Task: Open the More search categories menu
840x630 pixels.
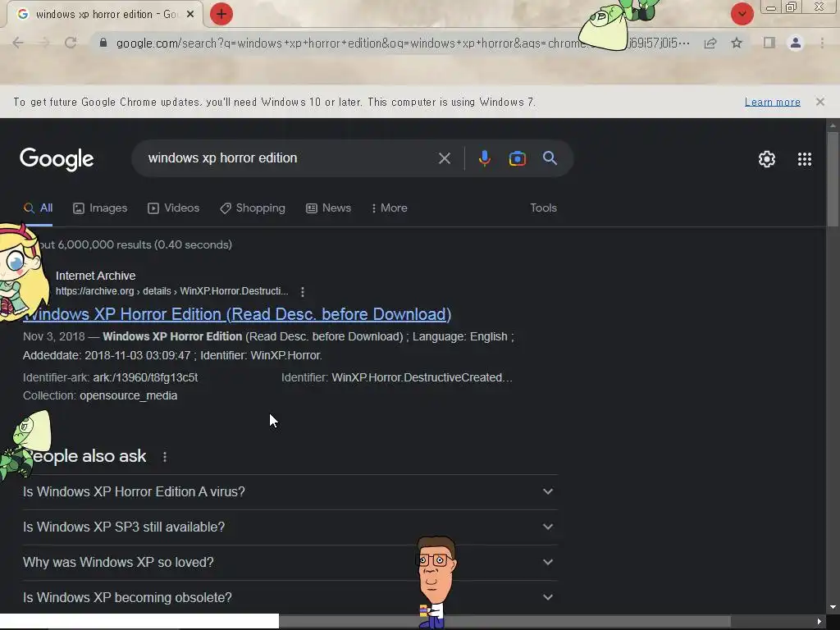Action: (x=390, y=208)
